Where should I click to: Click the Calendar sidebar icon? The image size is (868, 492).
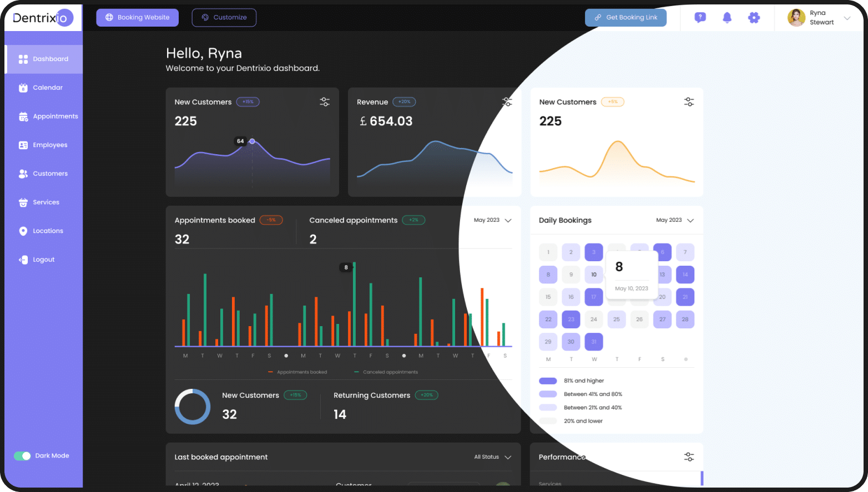pos(23,88)
